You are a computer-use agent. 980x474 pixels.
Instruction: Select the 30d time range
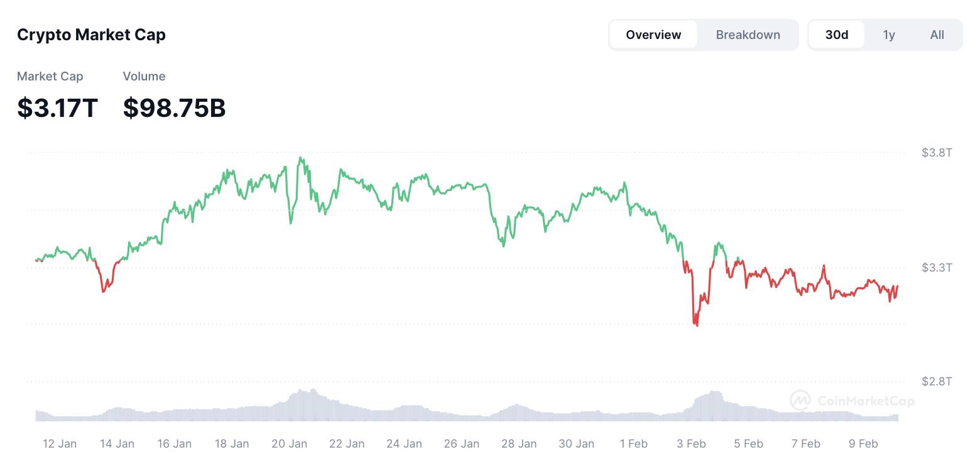tap(837, 35)
